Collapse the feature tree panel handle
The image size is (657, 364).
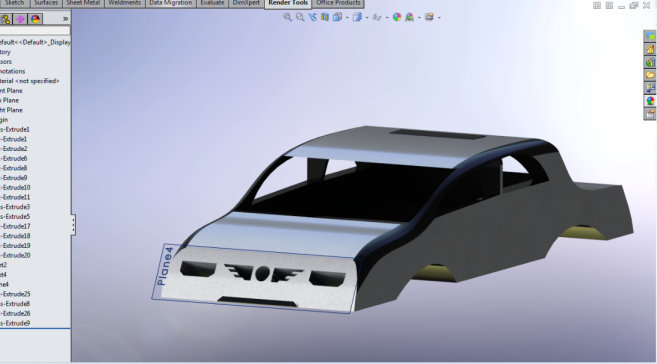point(73,225)
